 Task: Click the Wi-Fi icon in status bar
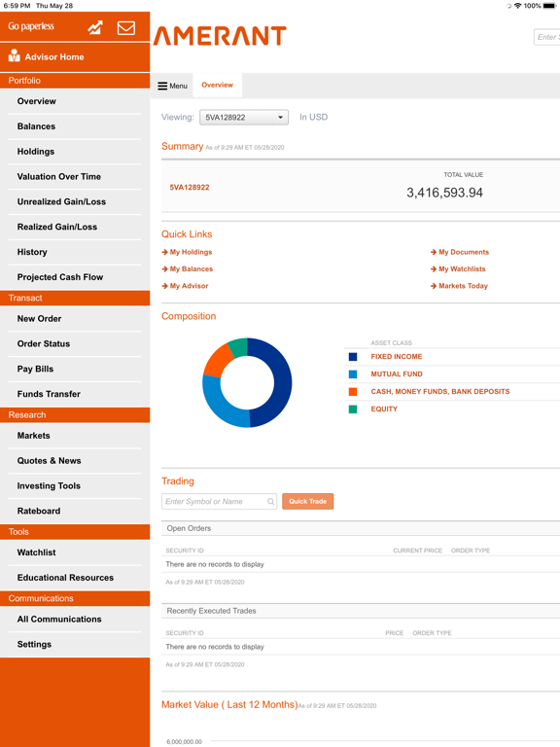517,6
